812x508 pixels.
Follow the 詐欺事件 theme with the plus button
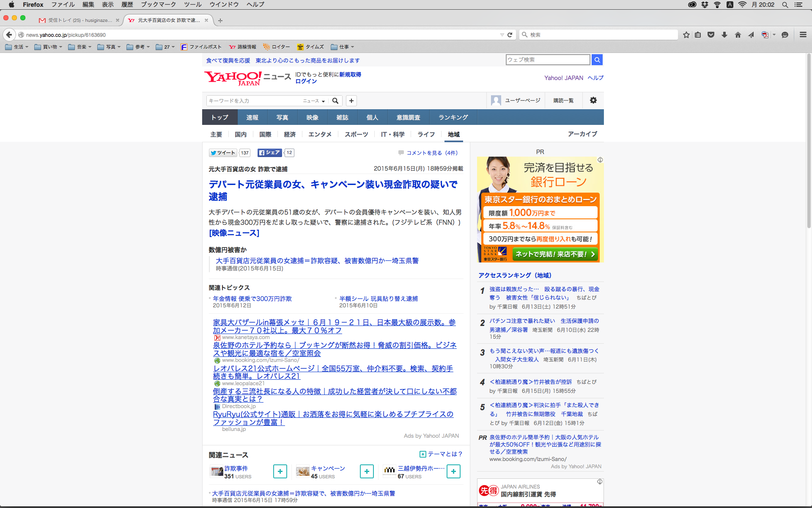[280, 471]
